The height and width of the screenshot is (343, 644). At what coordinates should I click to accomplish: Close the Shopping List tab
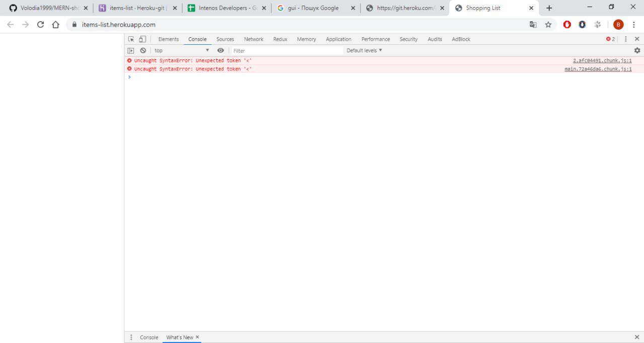click(x=531, y=8)
